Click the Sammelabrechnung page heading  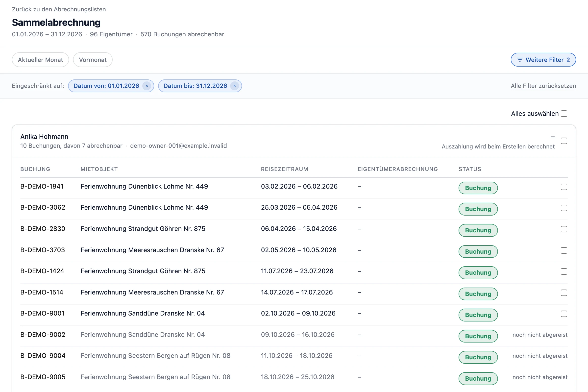coord(56,22)
